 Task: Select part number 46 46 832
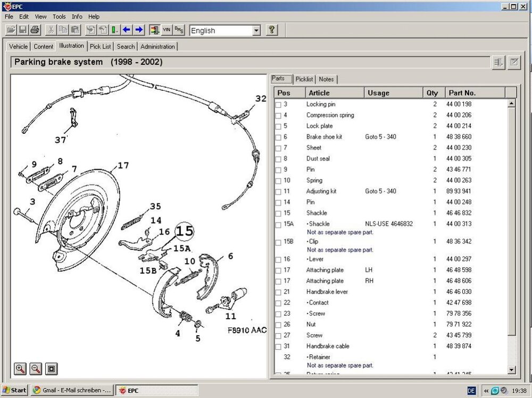(459, 213)
